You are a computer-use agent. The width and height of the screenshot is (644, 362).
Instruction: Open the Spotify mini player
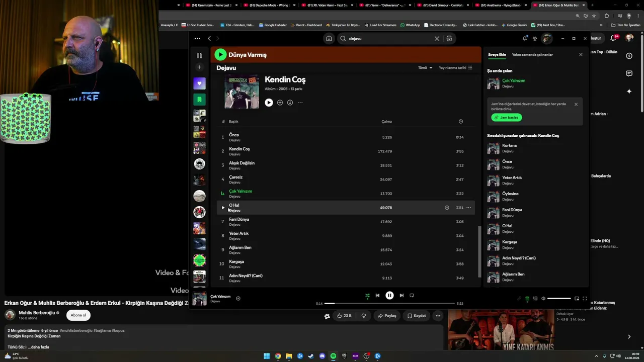[577, 299]
